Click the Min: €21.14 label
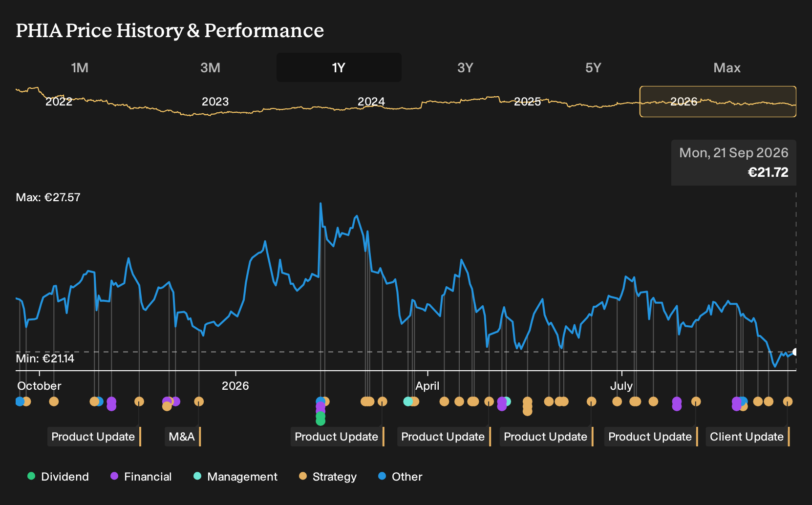This screenshot has height=505, width=812. pyautogui.click(x=45, y=358)
